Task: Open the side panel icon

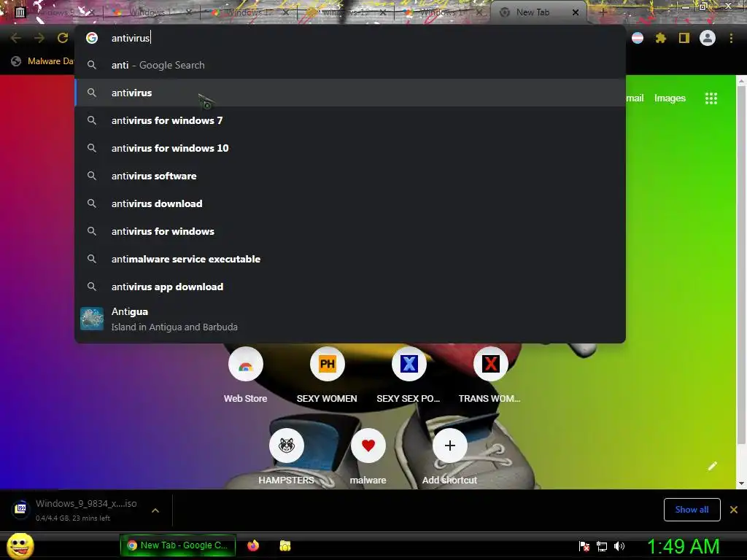Action: pos(684,38)
